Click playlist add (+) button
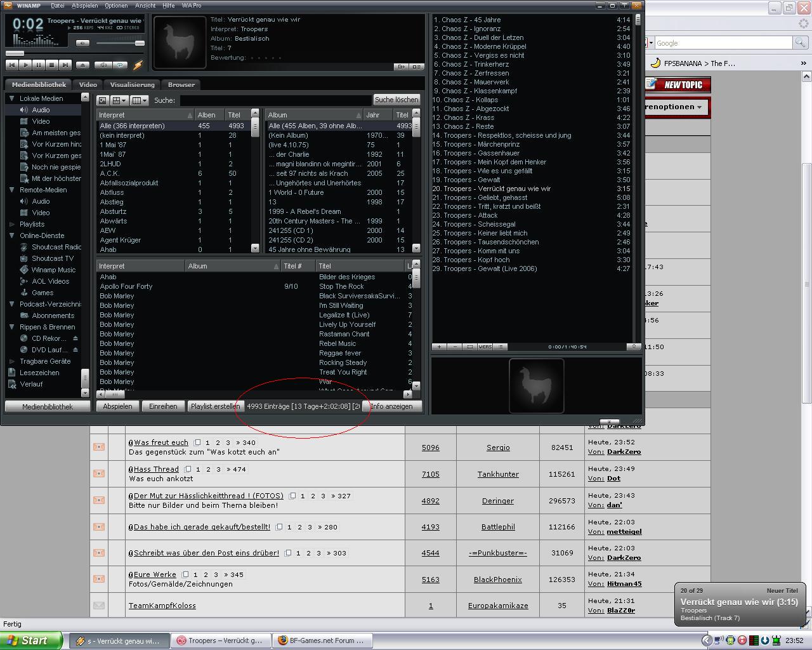This screenshot has width=812, height=650. 439,347
